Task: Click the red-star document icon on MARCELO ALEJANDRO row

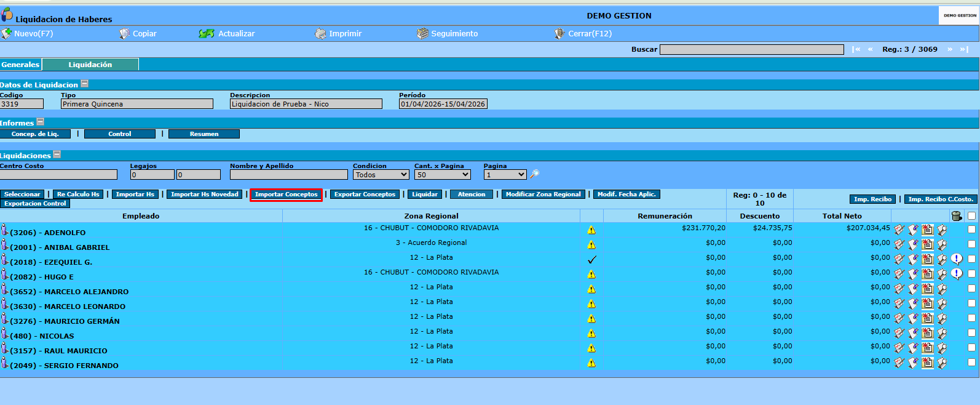Action: (x=927, y=289)
